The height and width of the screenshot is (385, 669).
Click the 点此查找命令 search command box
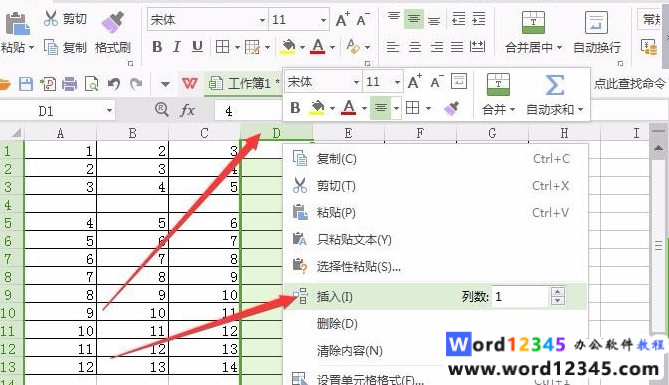coord(629,84)
